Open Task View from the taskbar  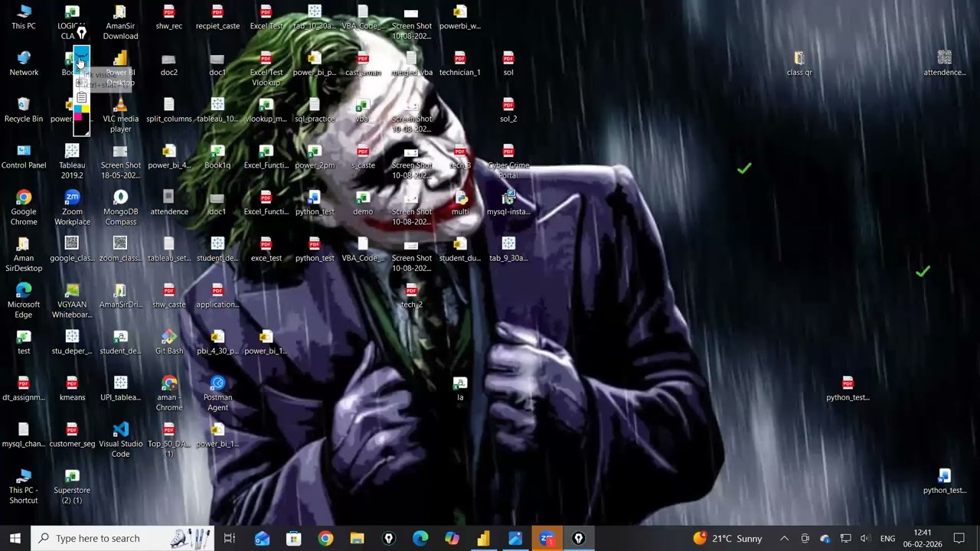229,538
